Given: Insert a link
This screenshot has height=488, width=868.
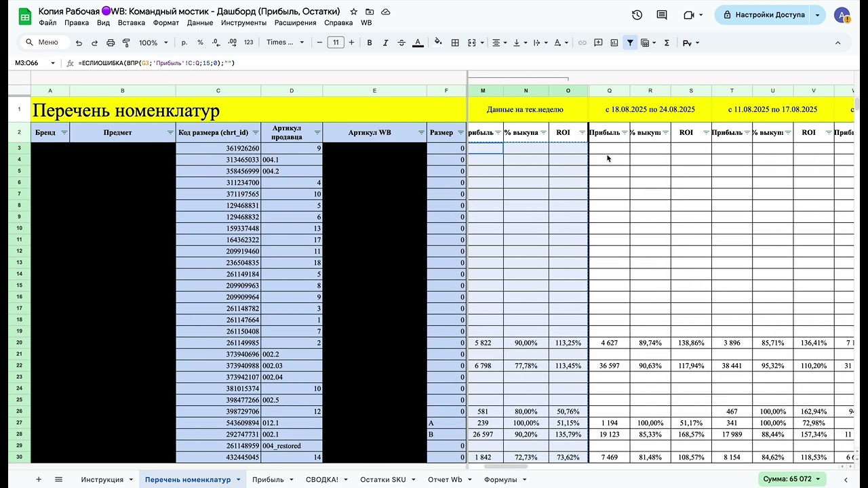Looking at the screenshot, I should tap(582, 43).
